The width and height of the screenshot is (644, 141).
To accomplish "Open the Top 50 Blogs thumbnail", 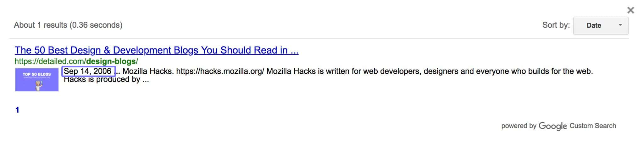I will pos(37,80).
